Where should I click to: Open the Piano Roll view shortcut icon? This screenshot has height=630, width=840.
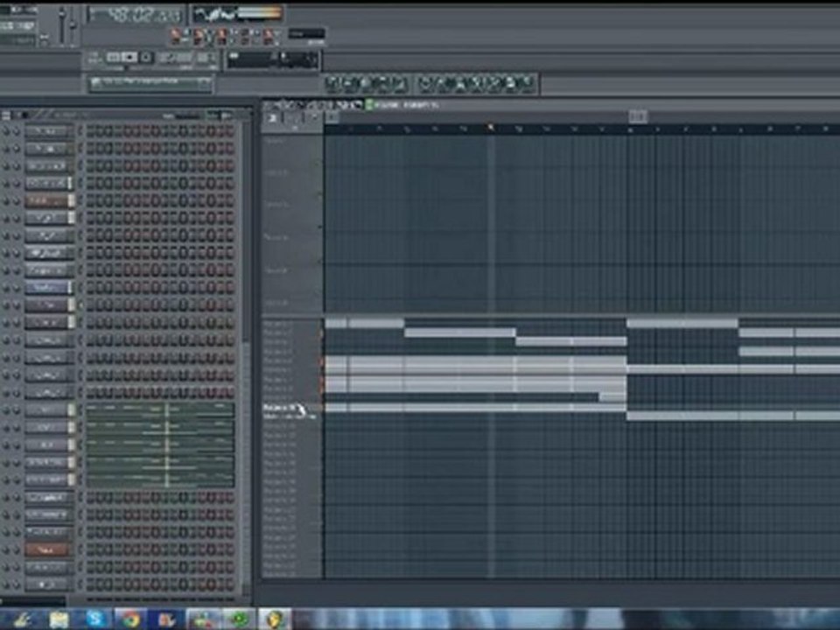pos(367,84)
